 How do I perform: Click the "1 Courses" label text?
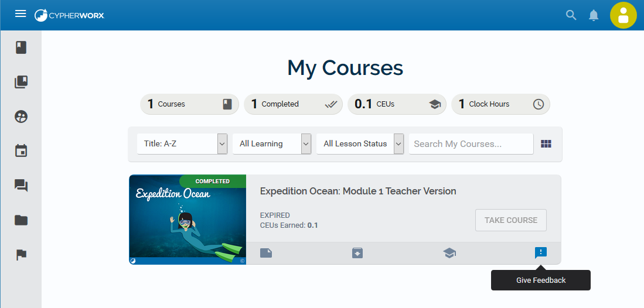point(166,104)
